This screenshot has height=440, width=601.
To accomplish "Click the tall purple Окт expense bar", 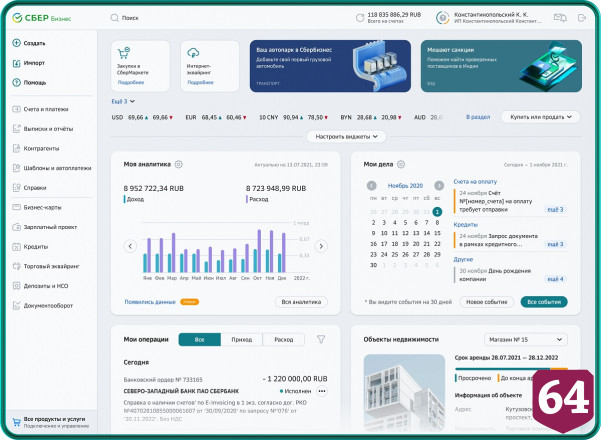I will coord(259,251).
